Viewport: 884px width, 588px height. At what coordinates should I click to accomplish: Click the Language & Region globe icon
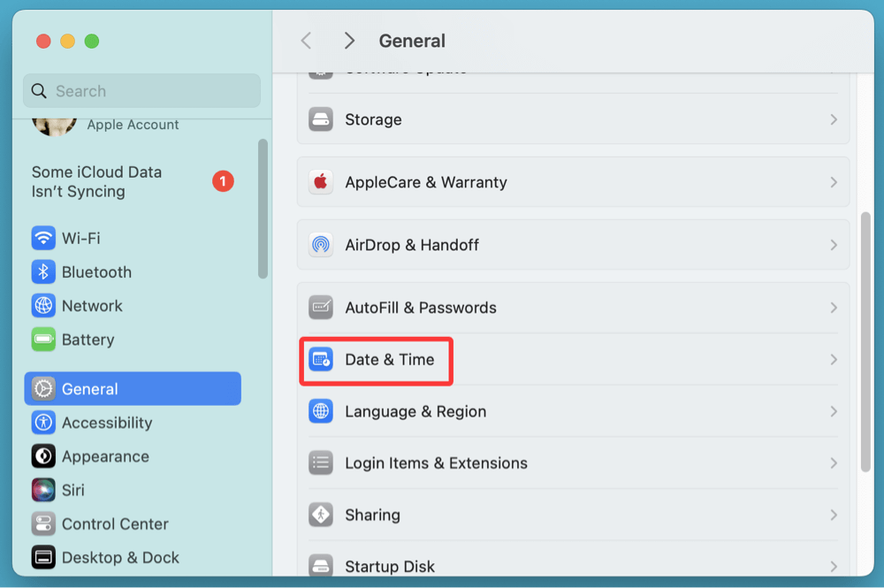pos(320,411)
